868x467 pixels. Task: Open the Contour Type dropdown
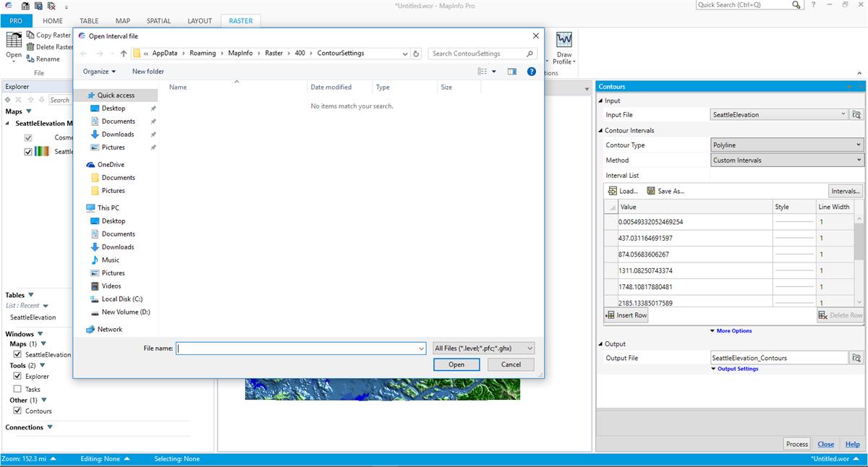[787, 145]
